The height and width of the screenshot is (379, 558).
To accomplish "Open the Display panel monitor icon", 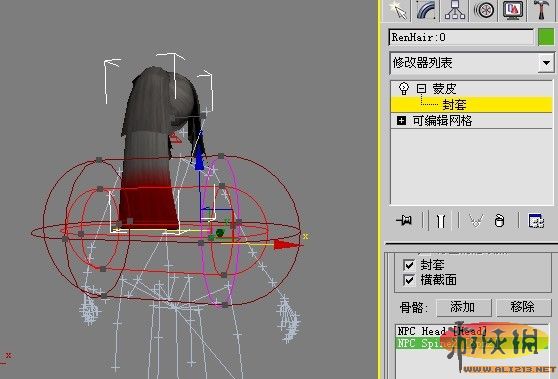I will click(513, 10).
